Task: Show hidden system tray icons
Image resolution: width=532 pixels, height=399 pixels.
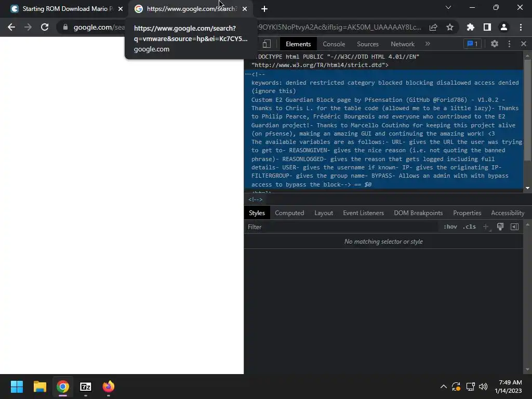Action: pos(444,387)
